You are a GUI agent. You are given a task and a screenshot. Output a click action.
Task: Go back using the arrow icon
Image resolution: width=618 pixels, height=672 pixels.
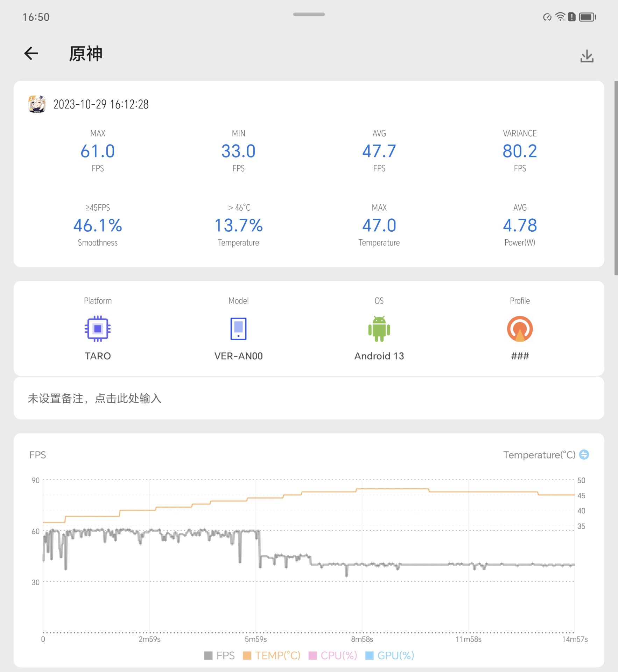point(31,54)
